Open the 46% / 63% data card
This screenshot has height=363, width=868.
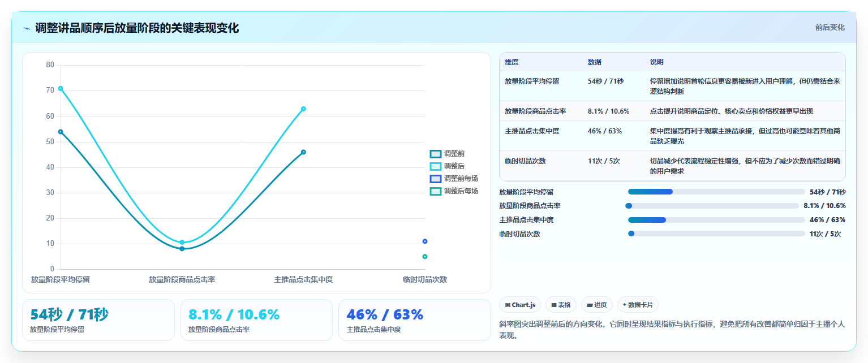point(414,320)
